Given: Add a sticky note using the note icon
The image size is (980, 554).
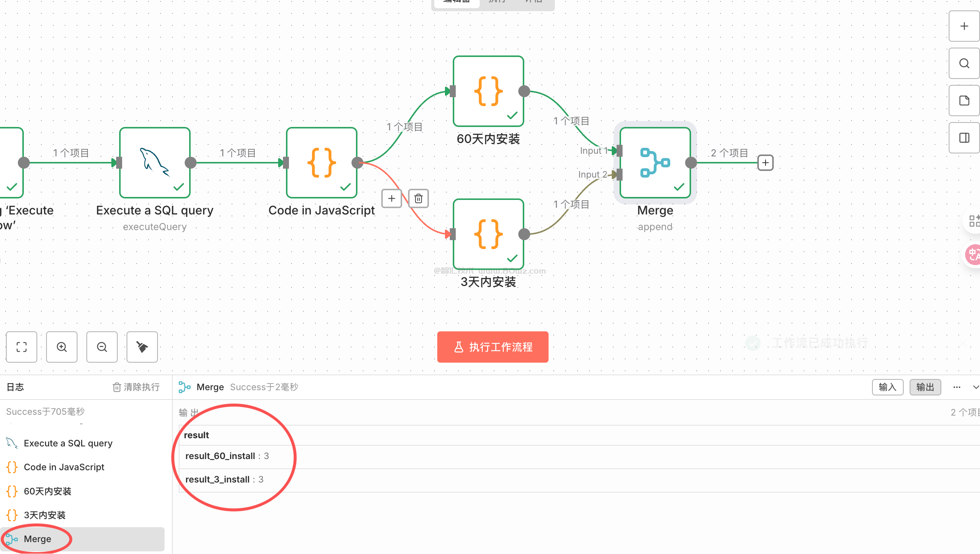Looking at the screenshot, I should (964, 101).
